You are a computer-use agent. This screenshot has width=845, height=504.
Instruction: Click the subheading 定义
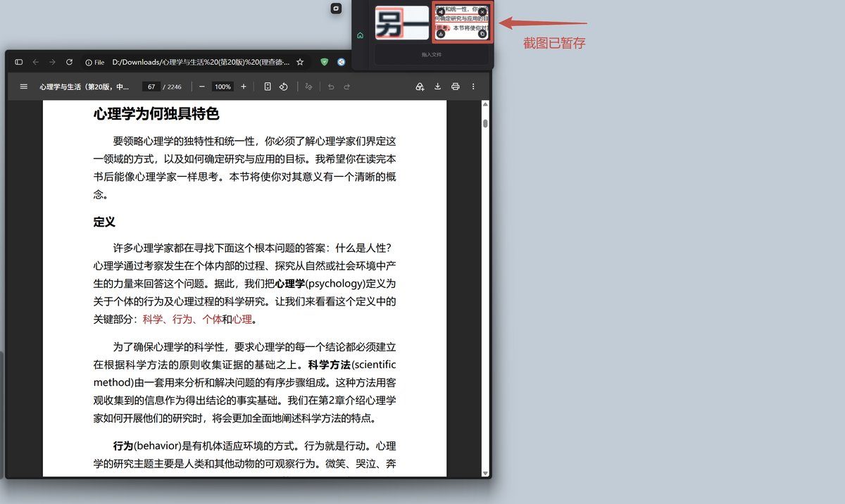point(104,222)
